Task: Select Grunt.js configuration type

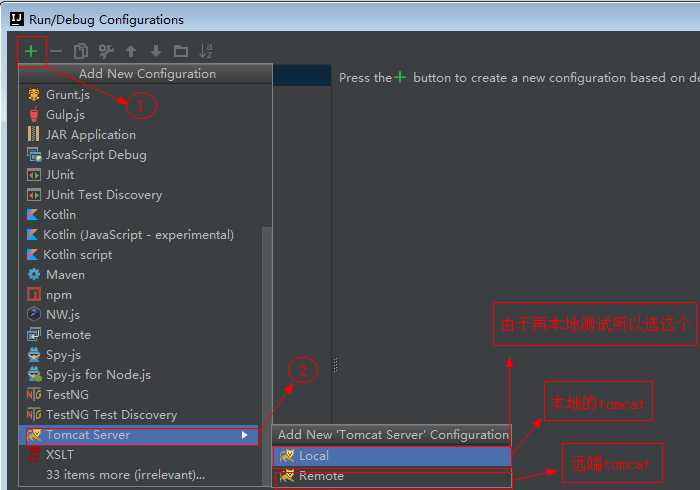Action: [140, 95]
